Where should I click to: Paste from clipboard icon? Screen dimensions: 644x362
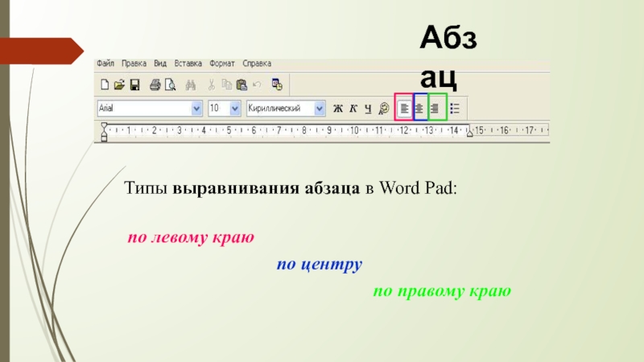[242, 84]
